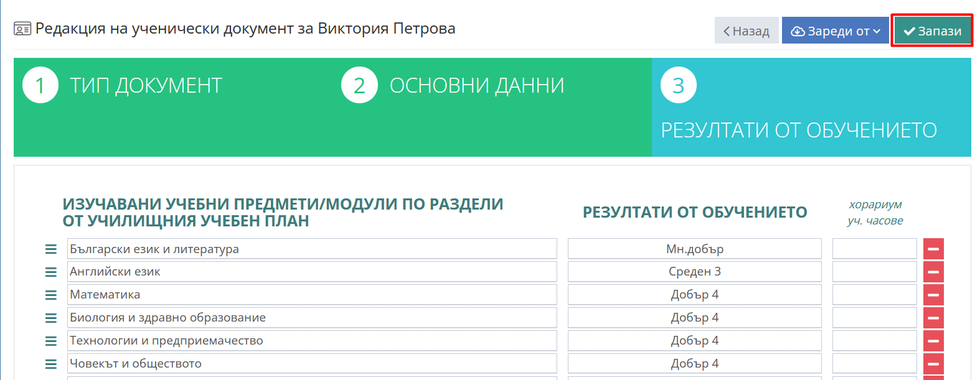Edit the Мн.добър grade field

point(695,249)
